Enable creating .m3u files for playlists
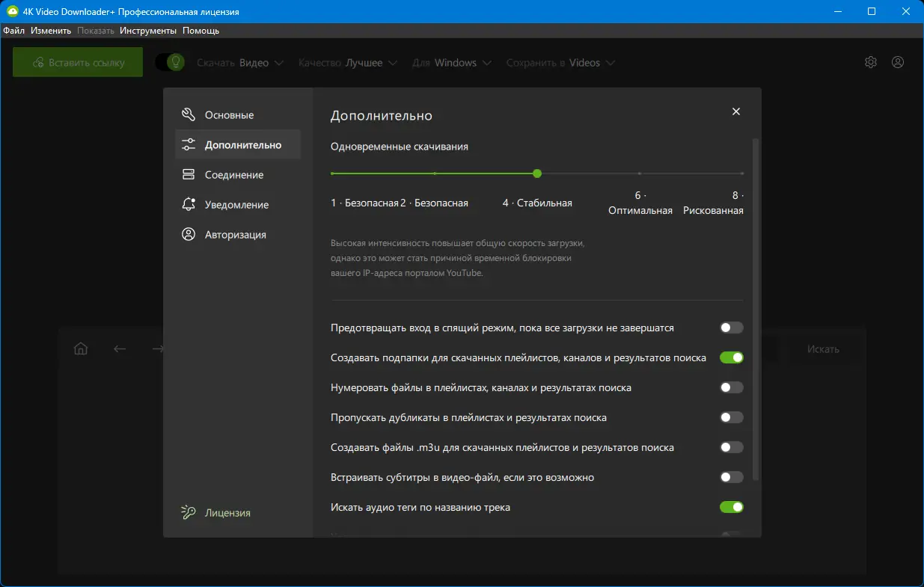This screenshot has width=924, height=587. pos(732,447)
